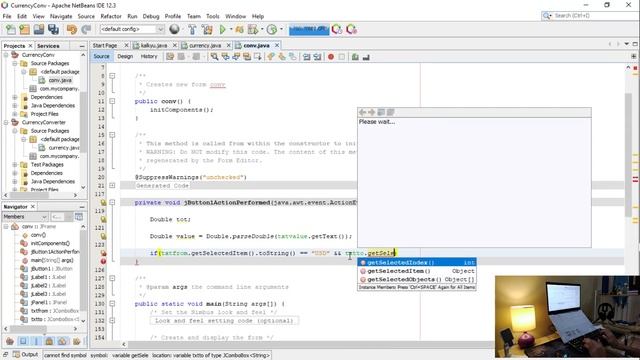Open the Tools menu
The height and width of the screenshot is (360, 640).
coord(213,16)
